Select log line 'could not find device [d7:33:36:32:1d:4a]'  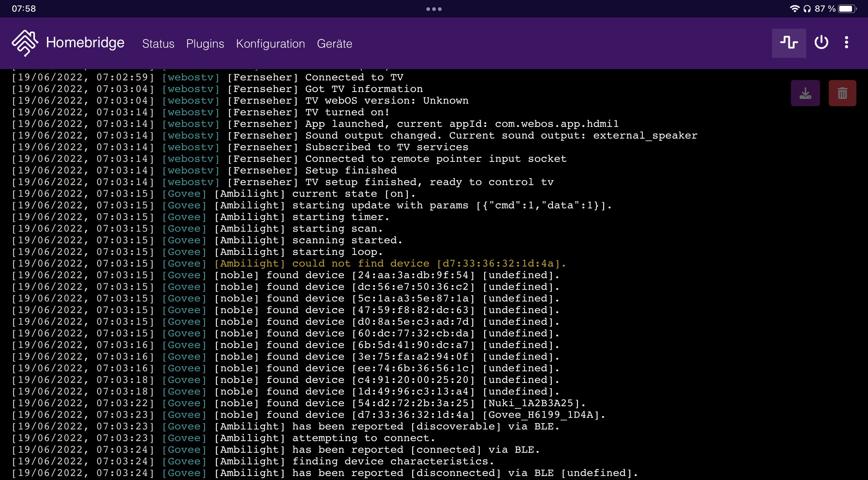[x=289, y=264]
